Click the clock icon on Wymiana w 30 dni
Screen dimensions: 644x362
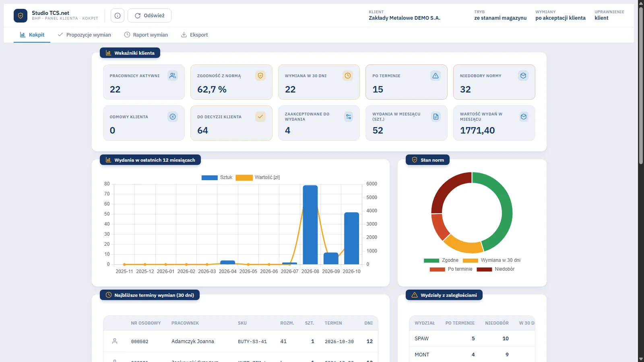348,76
